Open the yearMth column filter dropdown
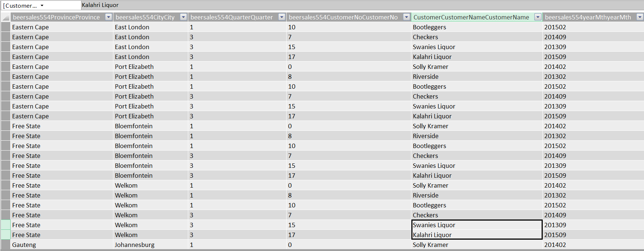Image resolution: width=644 pixels, height=251 pixels. click(x=640, y=17)
